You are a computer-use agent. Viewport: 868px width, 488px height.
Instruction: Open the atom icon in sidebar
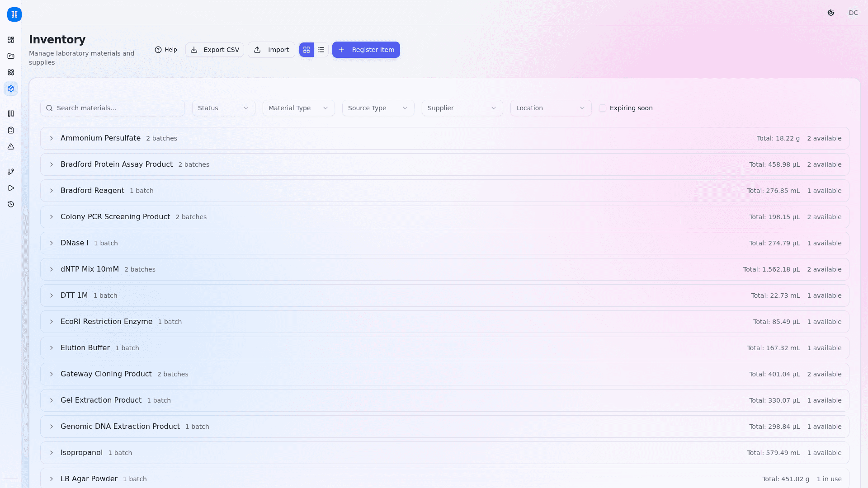click(11, 72)
